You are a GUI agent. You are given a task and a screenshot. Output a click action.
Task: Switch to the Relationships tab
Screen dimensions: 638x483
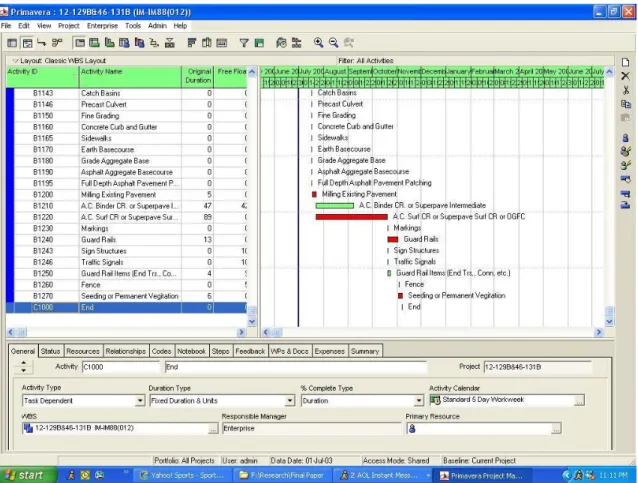coord(125,351)
